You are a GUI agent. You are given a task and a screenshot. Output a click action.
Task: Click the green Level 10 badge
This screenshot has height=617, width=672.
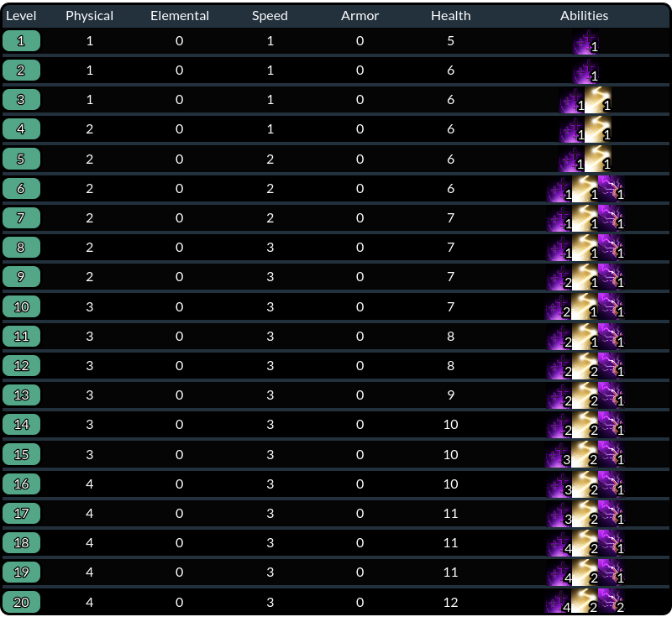pyautogui.click(x=22, y=306)
